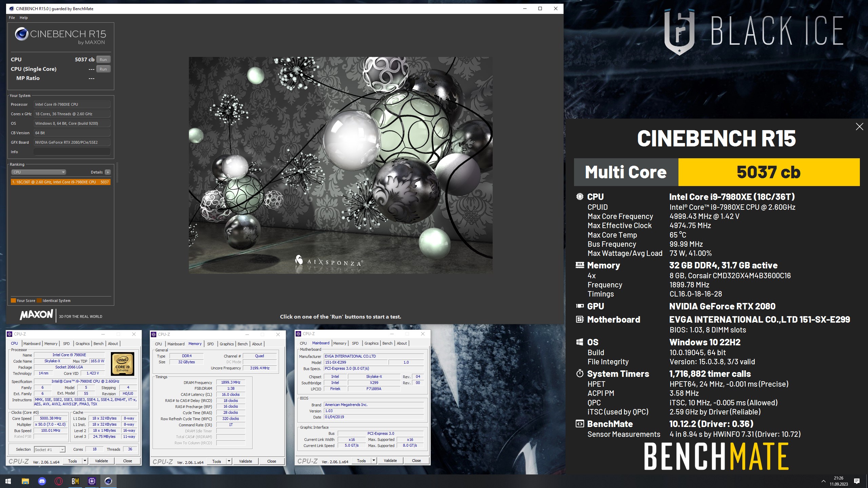Open BenchMate taskbar icon
This screenshot has height=488, width=868.
click(x=75, y=481)
